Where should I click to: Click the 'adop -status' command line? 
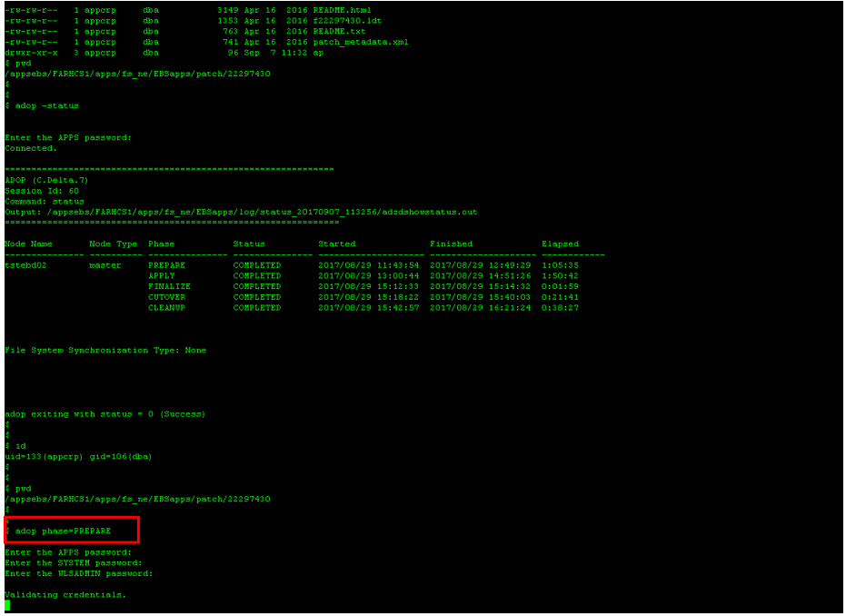click(x=42, y=105)
